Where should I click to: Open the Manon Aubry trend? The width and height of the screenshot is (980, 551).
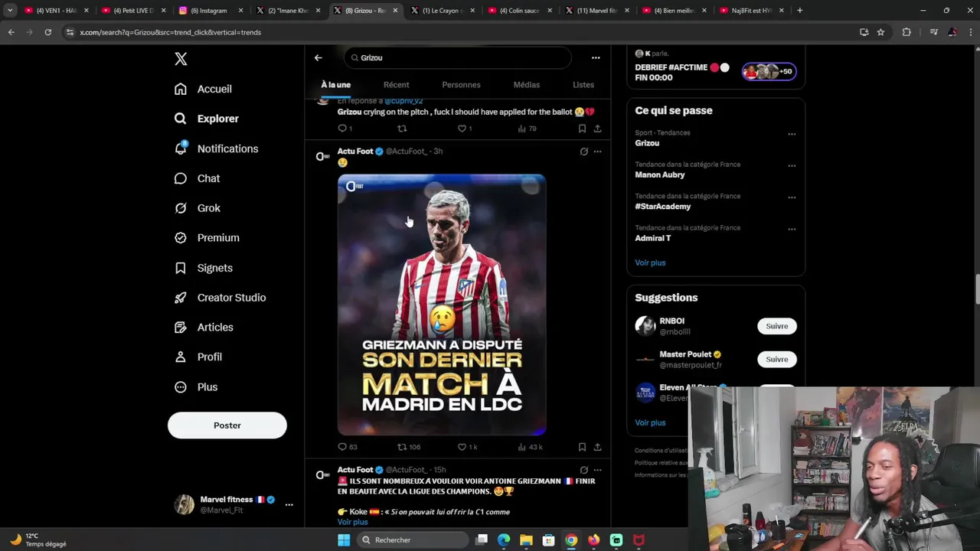(660, 174)
